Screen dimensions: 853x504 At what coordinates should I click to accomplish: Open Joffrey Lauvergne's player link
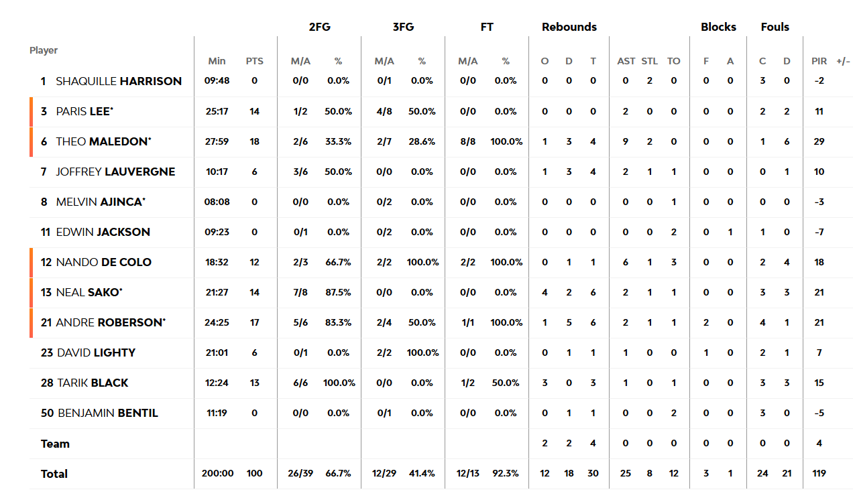click(x=115, y=172)
